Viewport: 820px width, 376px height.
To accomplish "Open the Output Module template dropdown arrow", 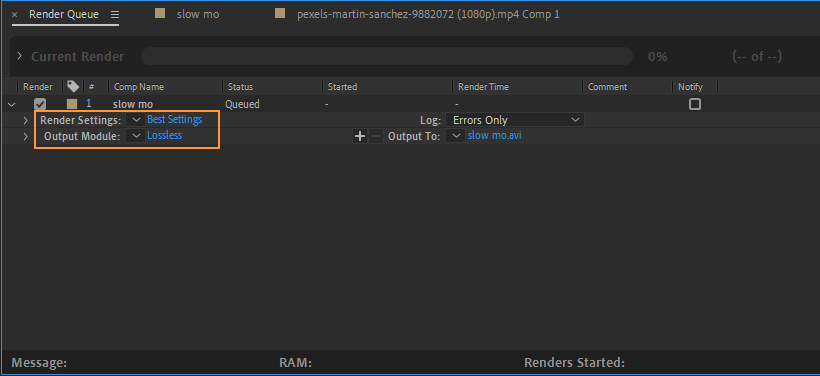I will (136, 136).
